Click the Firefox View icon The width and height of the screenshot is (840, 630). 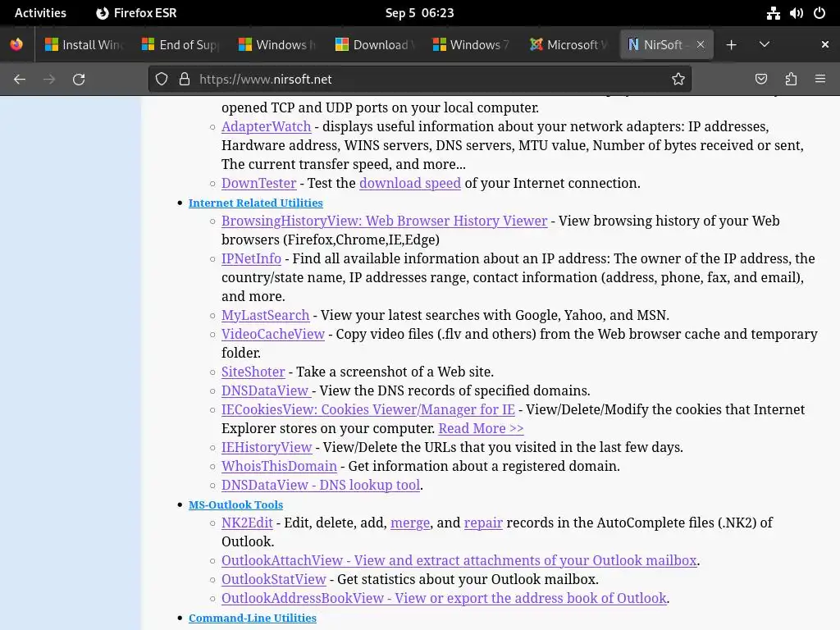pyautogui.click(x=16, y=44)
